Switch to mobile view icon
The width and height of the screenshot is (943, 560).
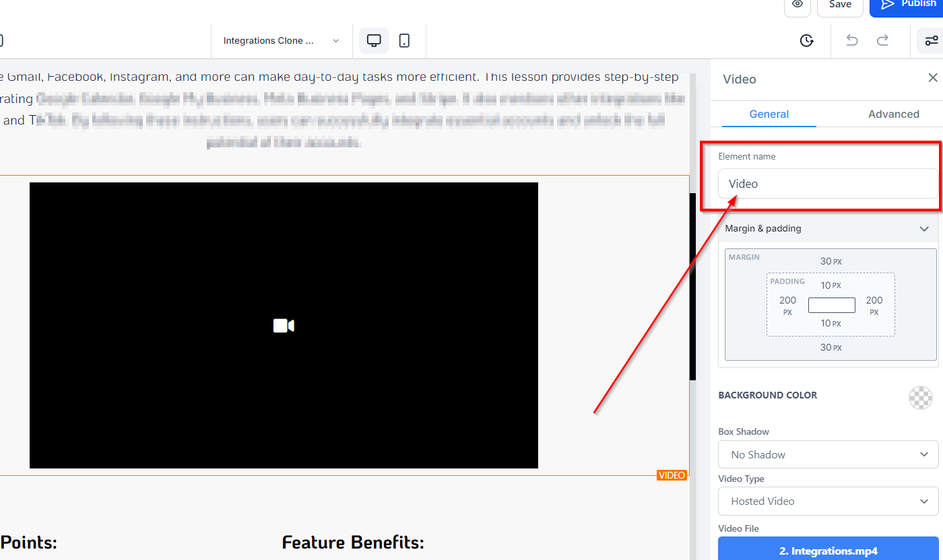(x=404, y=40)
